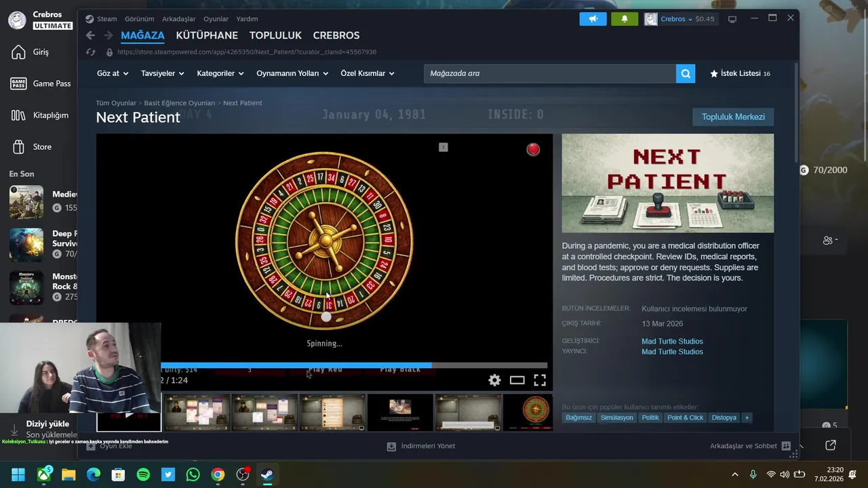Click the Mağazada ara search field

coord(550,73)
